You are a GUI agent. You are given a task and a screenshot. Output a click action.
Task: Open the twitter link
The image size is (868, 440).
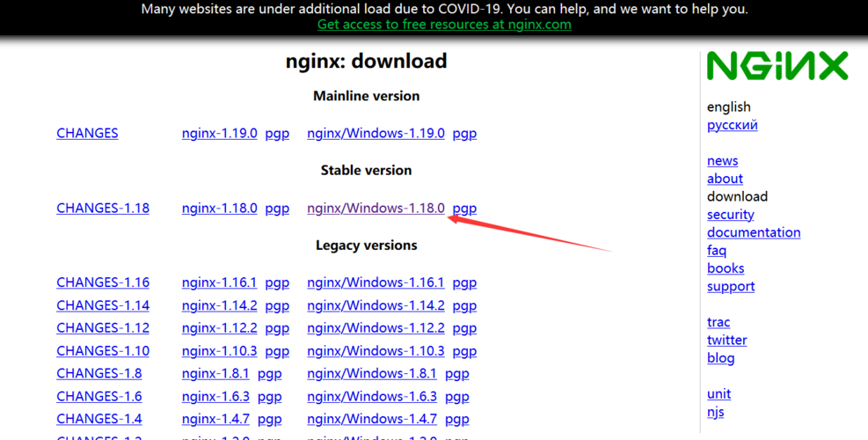(726, 341)
